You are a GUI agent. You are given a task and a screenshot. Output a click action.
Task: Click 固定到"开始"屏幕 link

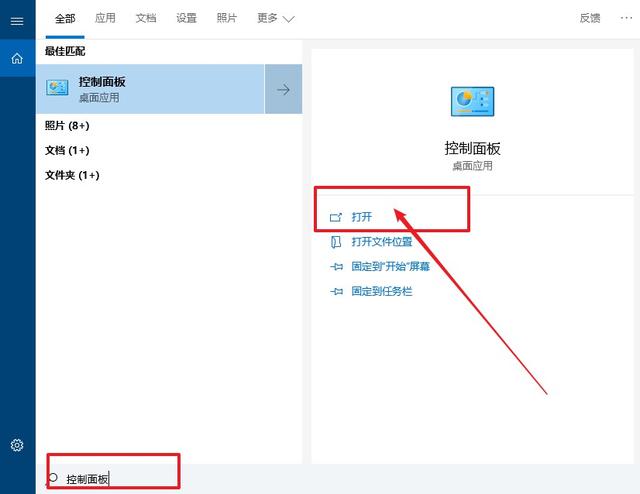coord(390,267)
